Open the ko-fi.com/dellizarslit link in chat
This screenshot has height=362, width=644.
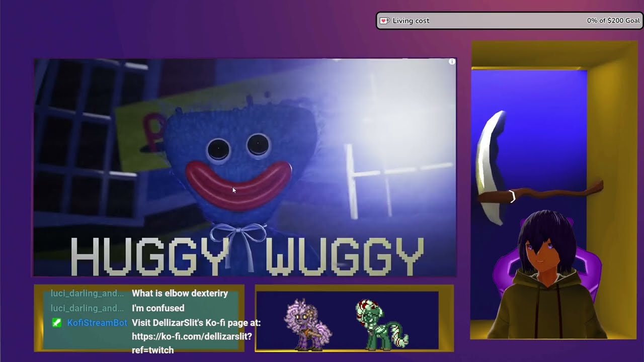(x=192, y=343)
